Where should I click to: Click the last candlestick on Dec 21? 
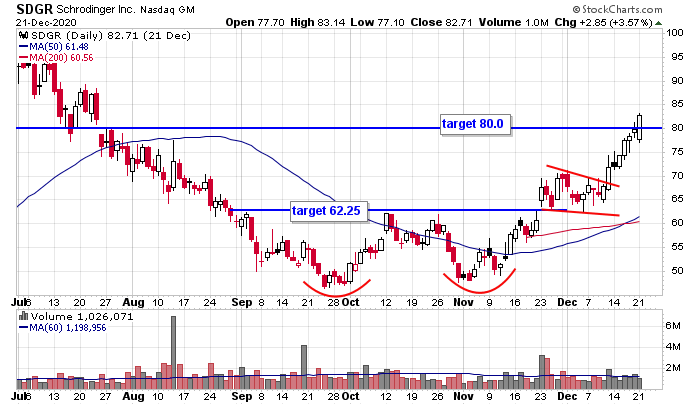(x=640, y=127)
